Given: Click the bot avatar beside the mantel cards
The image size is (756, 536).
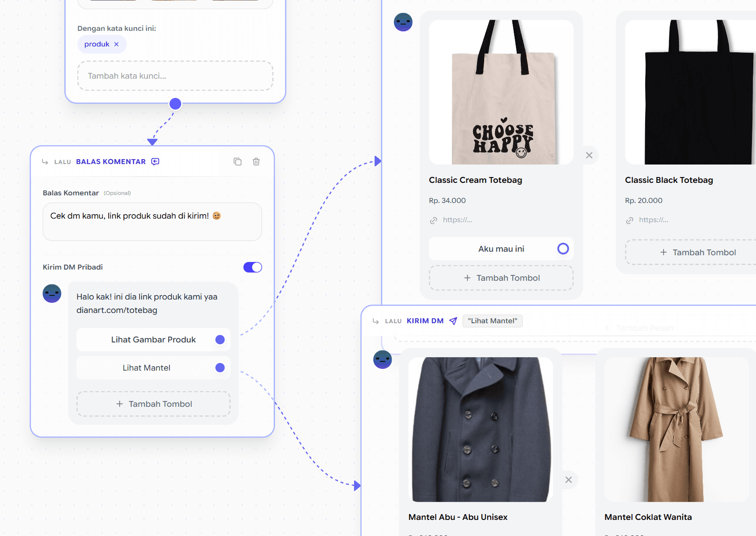Looking at the screenshot, I should point(383,359).
